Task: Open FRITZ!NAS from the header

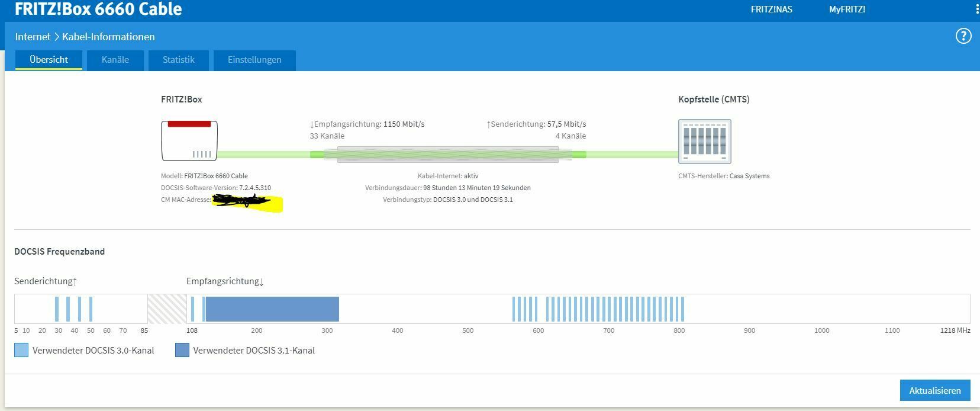Action: 772,9
